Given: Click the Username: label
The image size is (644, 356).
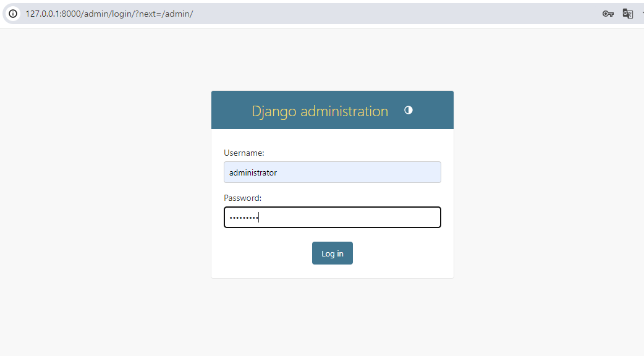Looking at the screenshot, I should coord(244,153).
